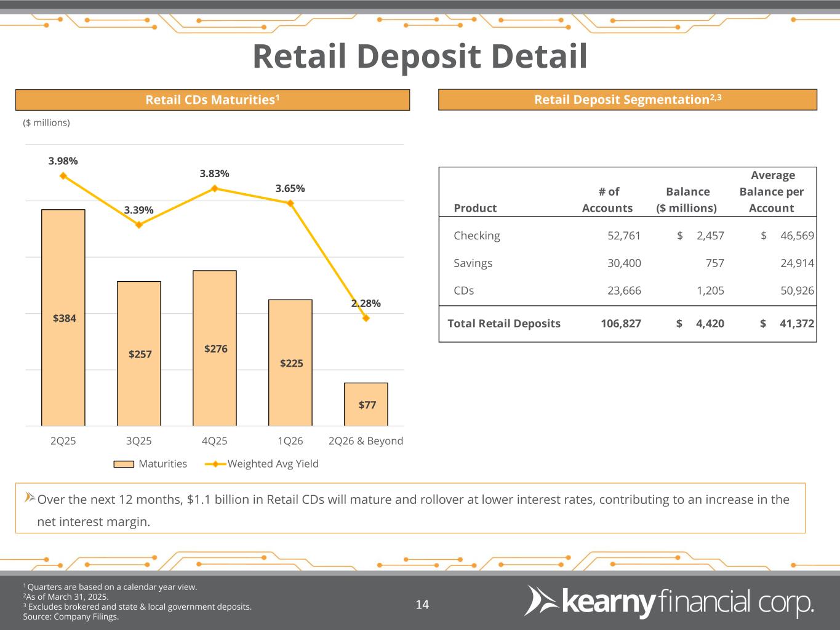Select the $276 bar for 4Q25
Viewport: 840px width, 630px height.
coord(215,348)
